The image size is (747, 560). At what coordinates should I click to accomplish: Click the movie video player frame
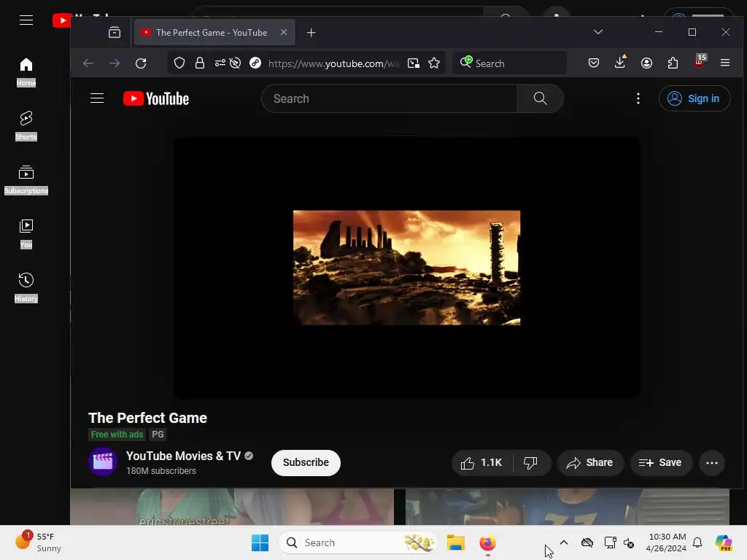coord(407,268)
